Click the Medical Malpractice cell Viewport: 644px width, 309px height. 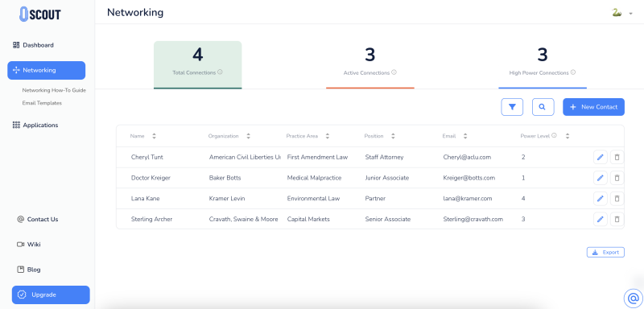[314, 178]
